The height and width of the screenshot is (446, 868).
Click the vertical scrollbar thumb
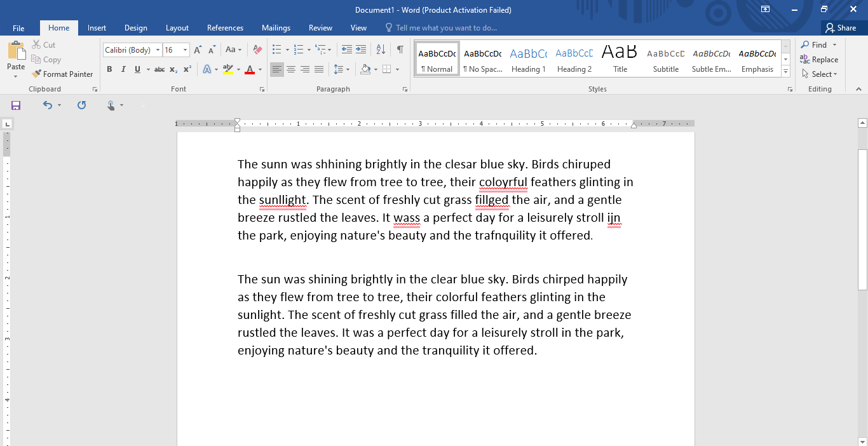(x=862, y=219)
